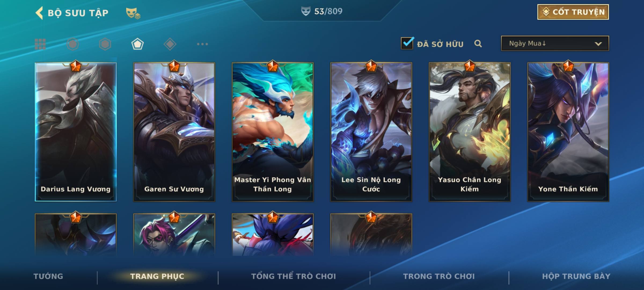Switch to the Tướng tab
This screenshot has height=290, width=644.
pyautogui.click(x=48, y=276)
